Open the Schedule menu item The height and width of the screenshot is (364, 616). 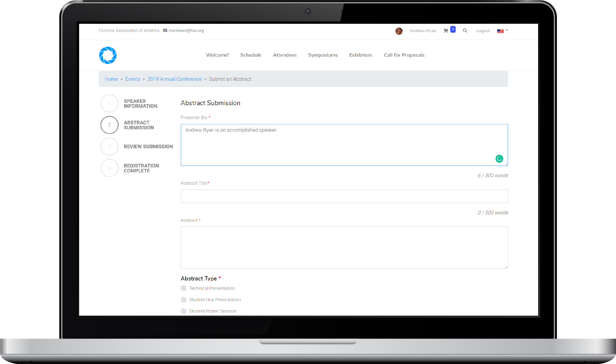pos(251,55)
